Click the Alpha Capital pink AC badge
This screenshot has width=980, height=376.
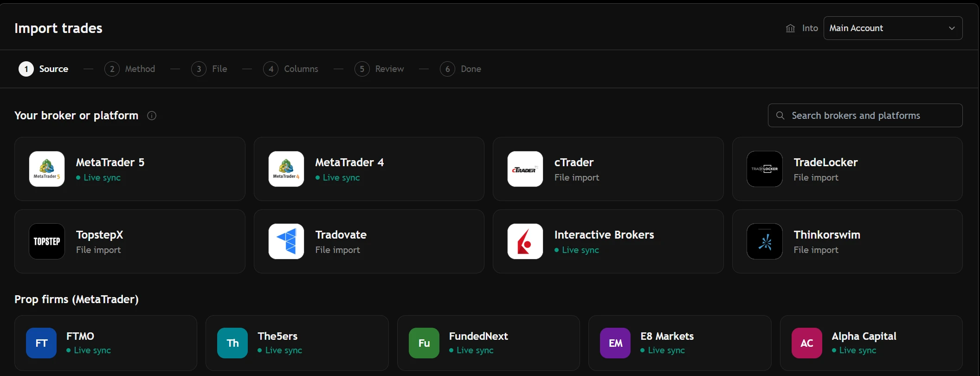pyautogui.click(x=807, y=343)
